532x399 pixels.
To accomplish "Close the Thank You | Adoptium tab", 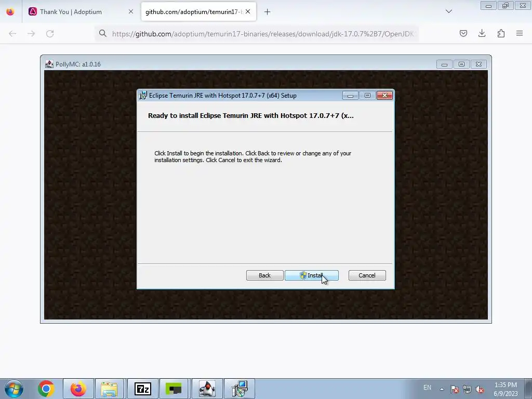I will coord(130,11).
